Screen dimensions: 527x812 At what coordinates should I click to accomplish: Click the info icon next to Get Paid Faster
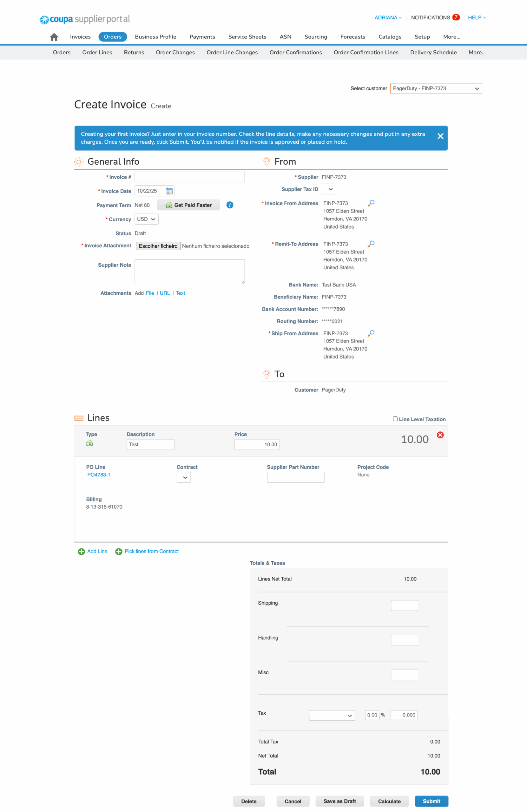(229, 205)
